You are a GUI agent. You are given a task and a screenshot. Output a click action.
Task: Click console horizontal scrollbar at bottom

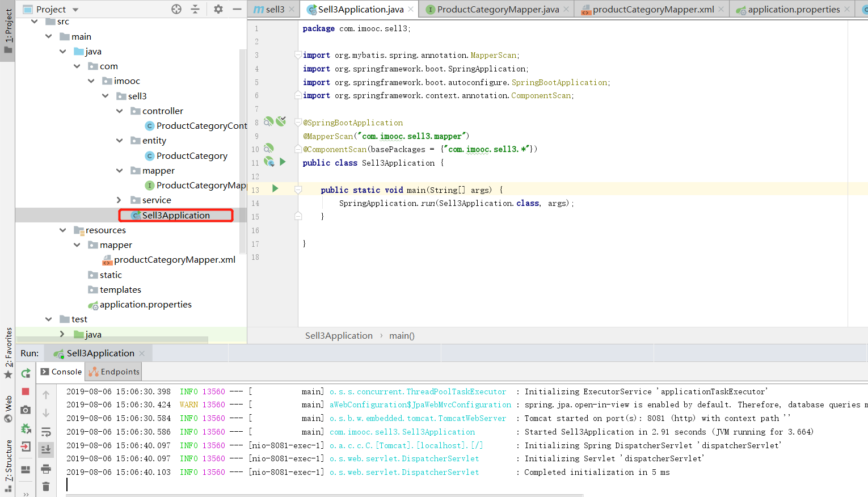pyautogui.click(x=325, y=495)
